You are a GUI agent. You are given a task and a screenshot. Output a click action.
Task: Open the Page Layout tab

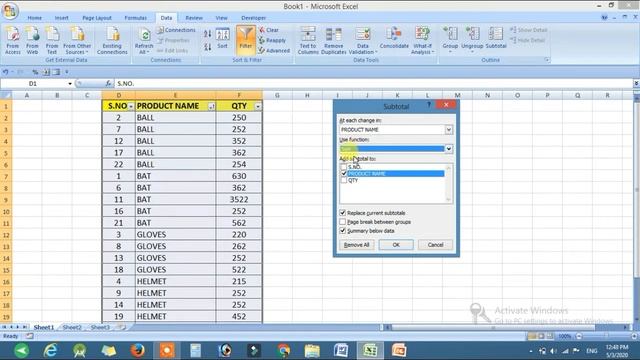pos(97,18)
